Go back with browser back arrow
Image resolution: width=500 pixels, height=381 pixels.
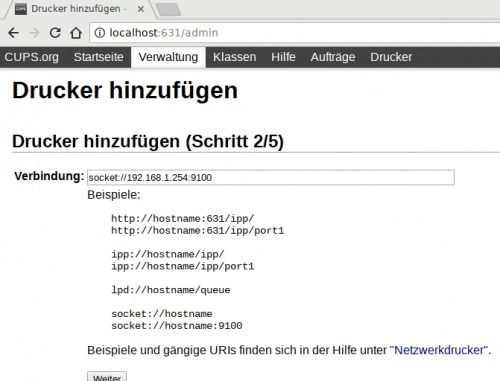[x=13, y=33]
